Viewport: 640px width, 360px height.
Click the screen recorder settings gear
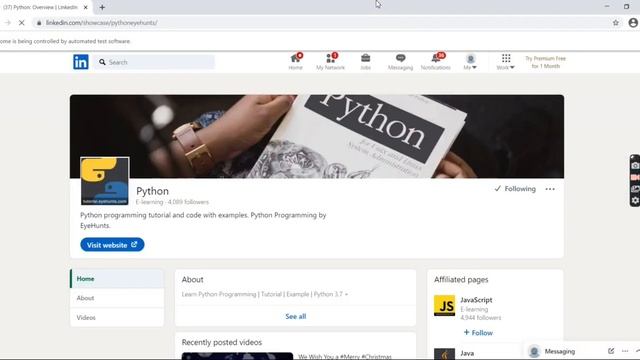click(635, 200)
